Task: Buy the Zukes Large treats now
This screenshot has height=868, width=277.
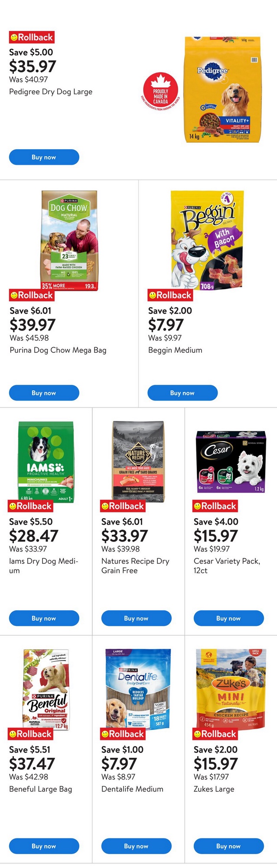Action: [x=228, y=846]
